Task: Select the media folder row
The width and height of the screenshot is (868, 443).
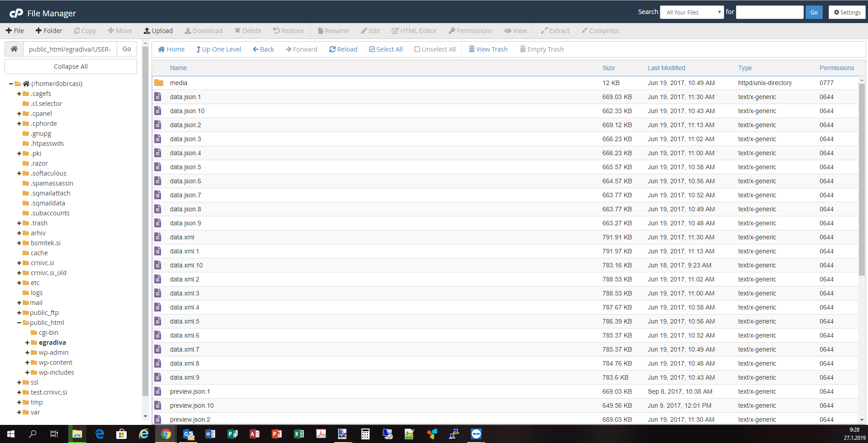Action: (505, 83)
